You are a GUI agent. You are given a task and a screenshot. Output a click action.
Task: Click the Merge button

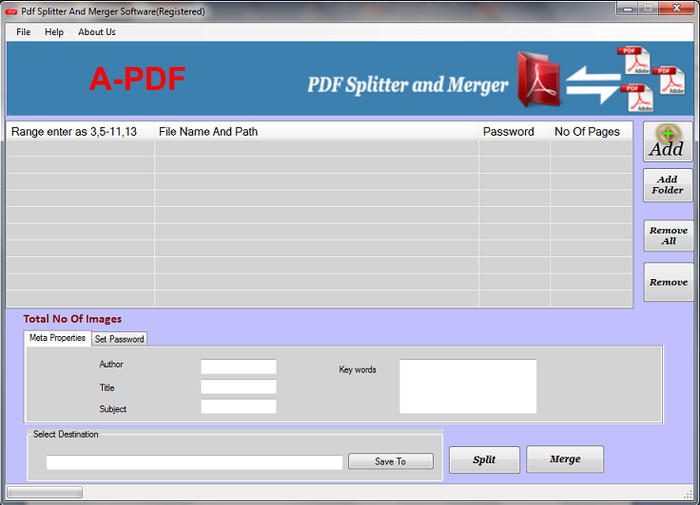tap(565, 459)
